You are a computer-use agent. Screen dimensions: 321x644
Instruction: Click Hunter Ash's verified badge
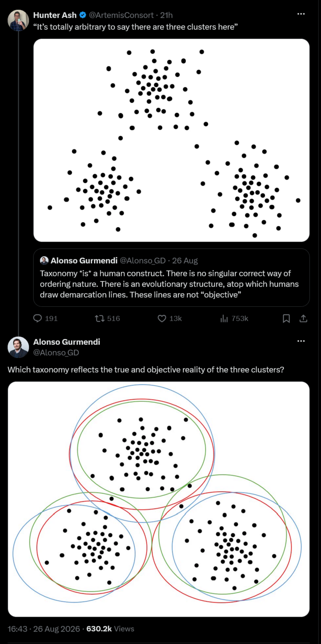tap(82, 15)
